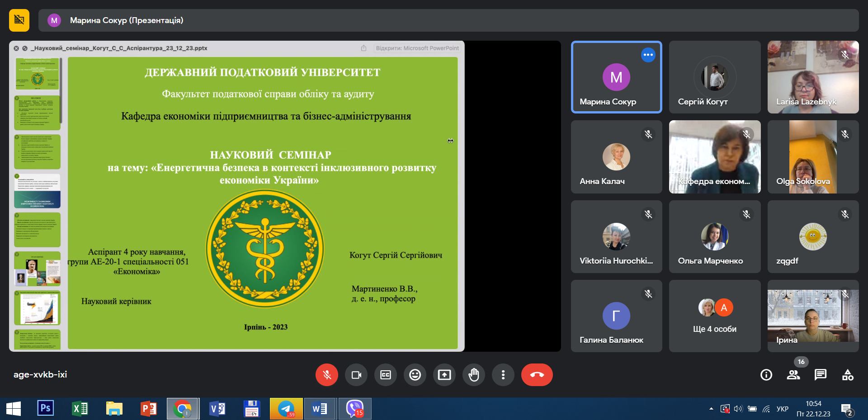Screen dimensions: 868x420
Task: Select Анна Калач participant tile
Action: click(617, 157)
